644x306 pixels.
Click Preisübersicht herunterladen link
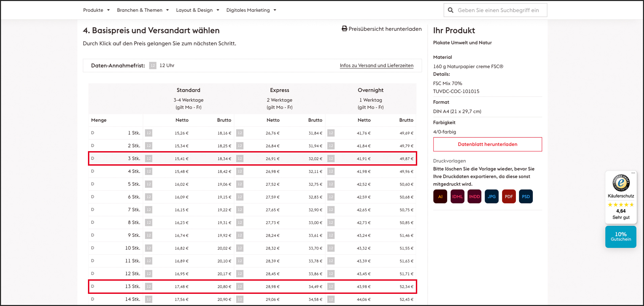[385, 29]
